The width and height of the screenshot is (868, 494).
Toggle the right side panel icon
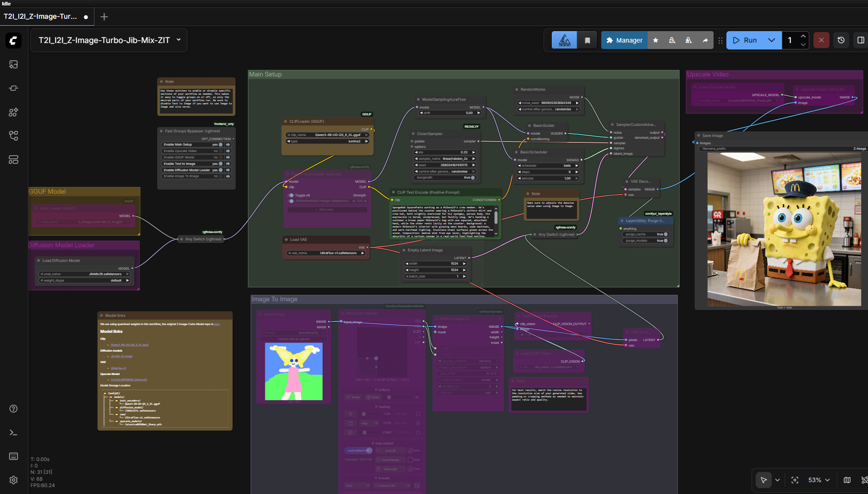tap(861, 40)
